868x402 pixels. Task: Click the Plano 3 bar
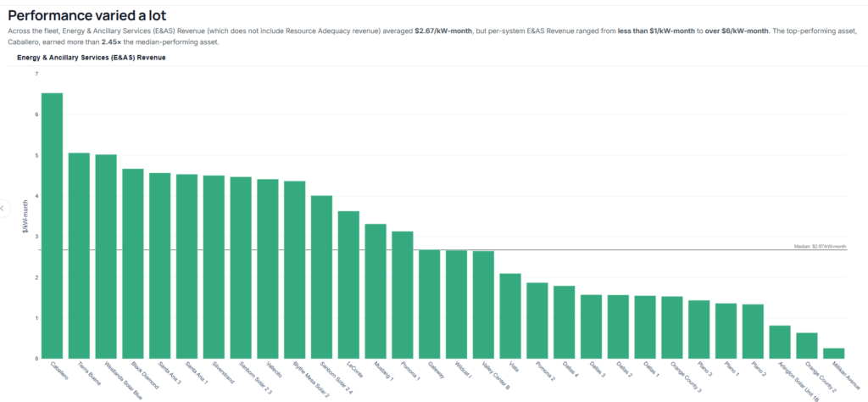[698, 329]
